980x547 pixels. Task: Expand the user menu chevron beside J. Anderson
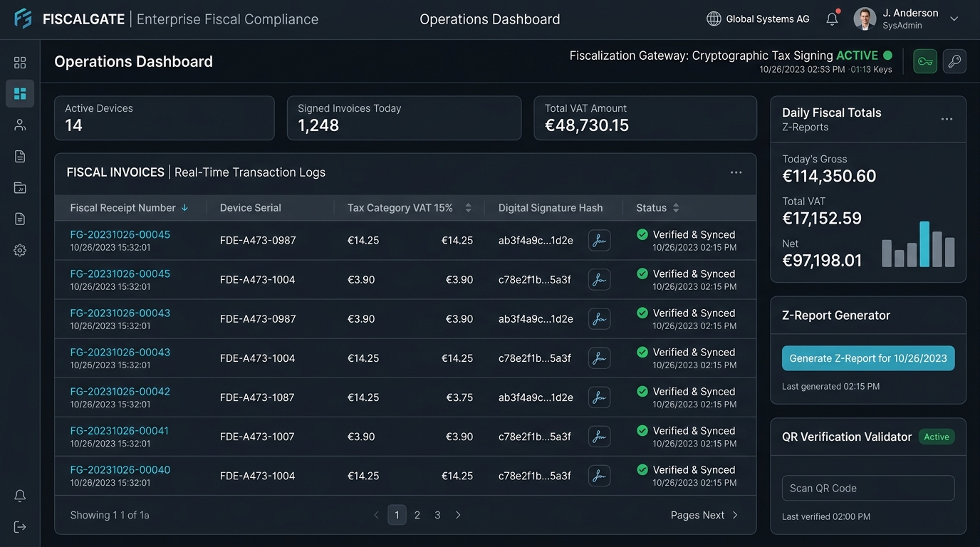point(954,19)
